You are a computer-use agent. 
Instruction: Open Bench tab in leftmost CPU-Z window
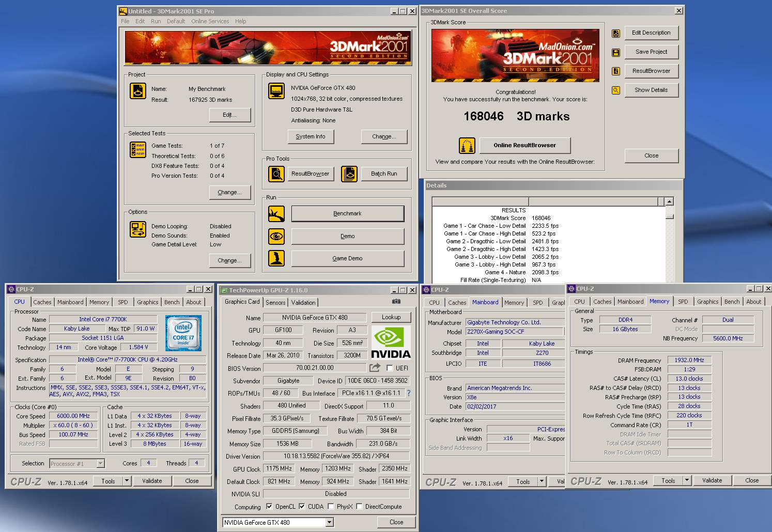pyautogui.click(x=172, y=302)
